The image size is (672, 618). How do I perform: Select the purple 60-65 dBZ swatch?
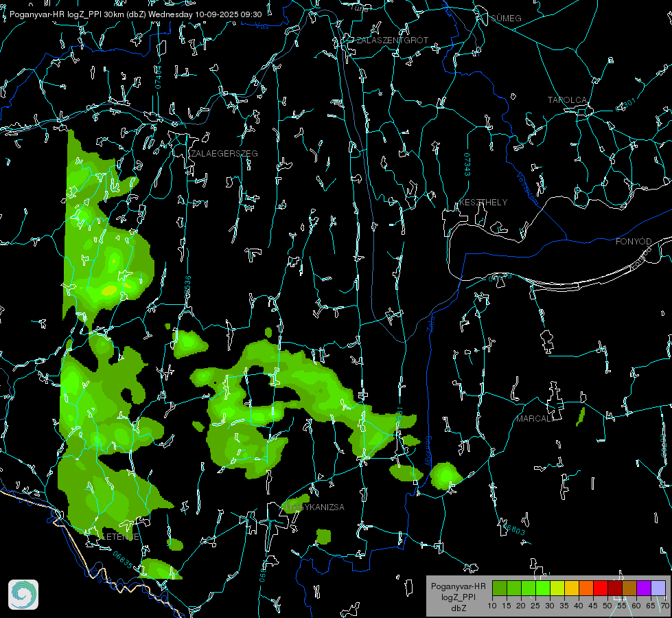point(644,588)
